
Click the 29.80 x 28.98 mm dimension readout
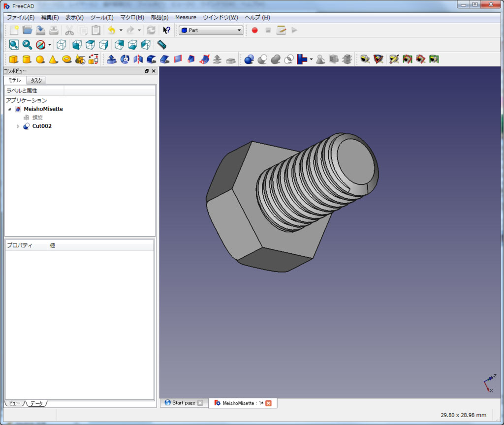463,415
